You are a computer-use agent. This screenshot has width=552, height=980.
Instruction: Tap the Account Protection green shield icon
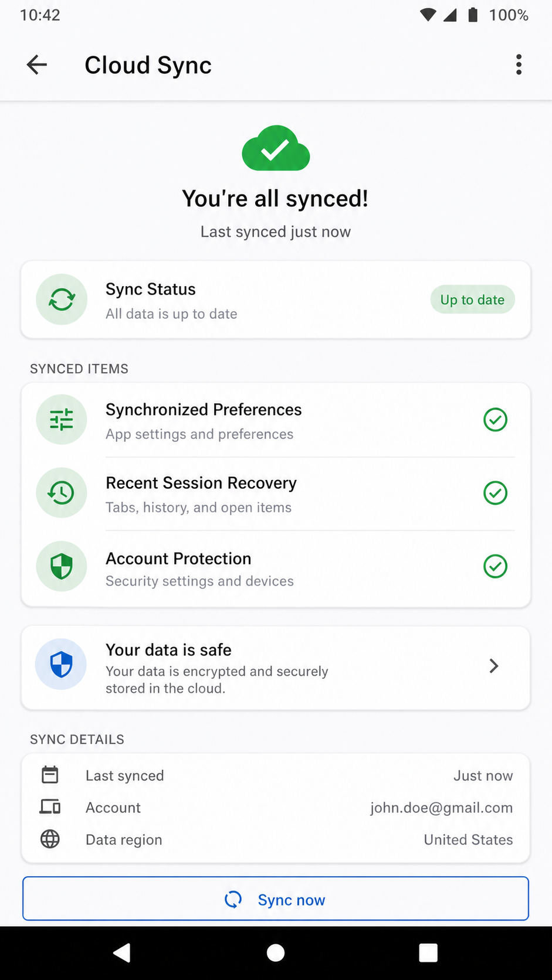pyautogui.click(x=62, y=566)
